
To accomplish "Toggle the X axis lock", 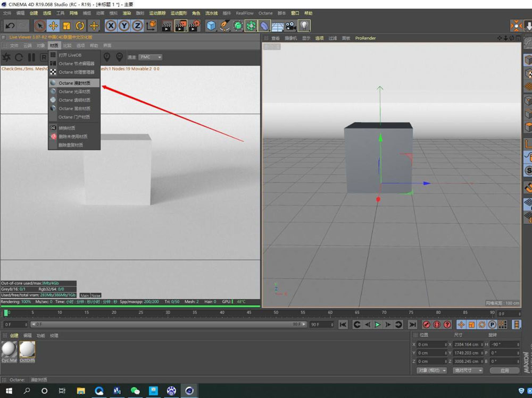I will pos(111,26).
